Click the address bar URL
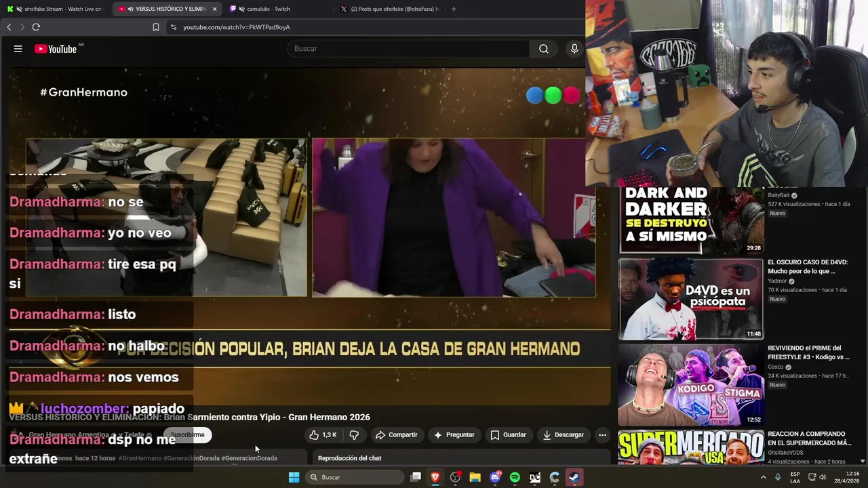Viewport: 868px width, 488px height. pyautogui.click(x=237, y=27)
